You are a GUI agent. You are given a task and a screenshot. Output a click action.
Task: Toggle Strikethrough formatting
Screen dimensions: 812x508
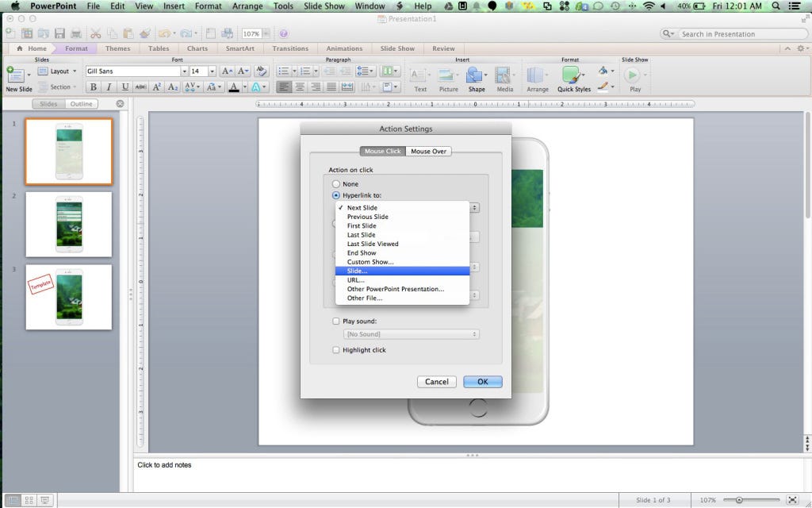click(x=140, y=87)
